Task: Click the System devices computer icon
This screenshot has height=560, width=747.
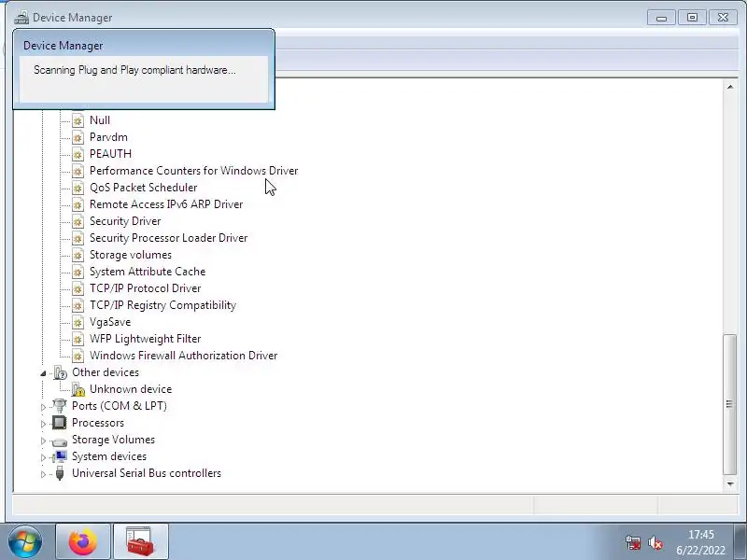Action: tap(60, 456)
